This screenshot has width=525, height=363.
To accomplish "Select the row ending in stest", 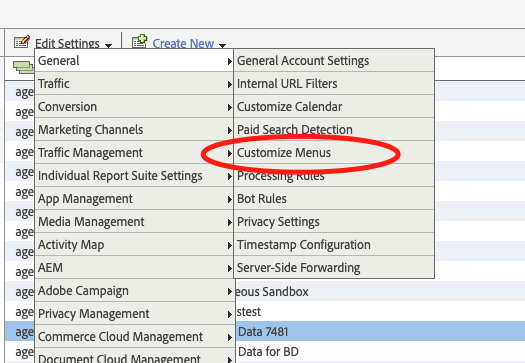I will click(380, 312).
